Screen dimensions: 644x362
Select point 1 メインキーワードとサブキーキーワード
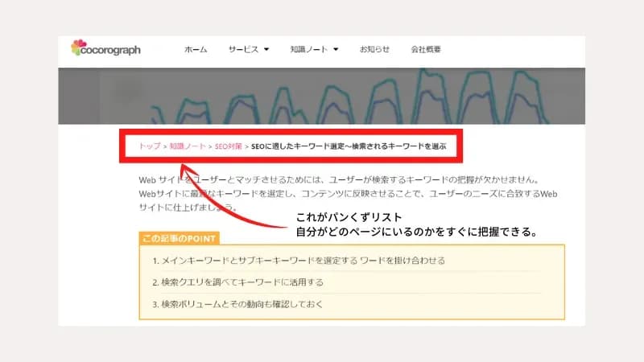pos(299,261)
